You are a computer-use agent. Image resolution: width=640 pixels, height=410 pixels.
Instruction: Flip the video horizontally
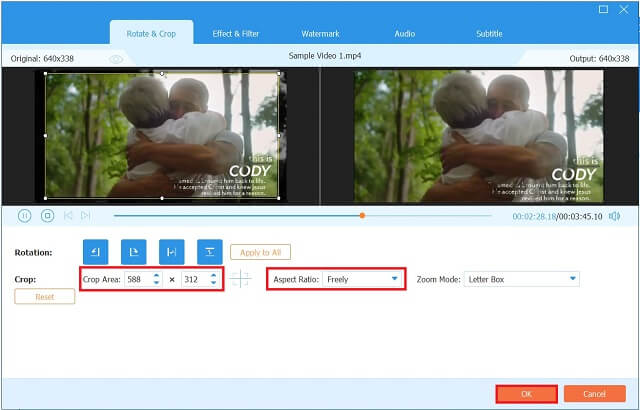pos(171,252)
